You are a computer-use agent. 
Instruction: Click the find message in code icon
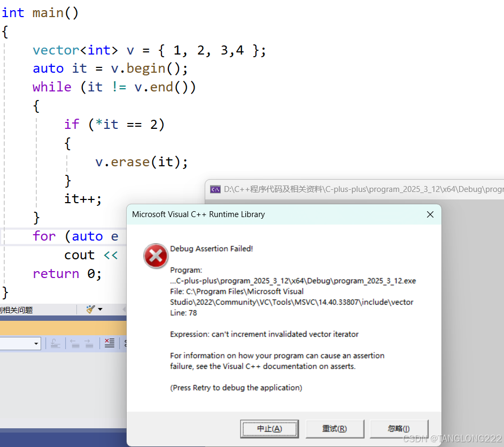point(55,344)
